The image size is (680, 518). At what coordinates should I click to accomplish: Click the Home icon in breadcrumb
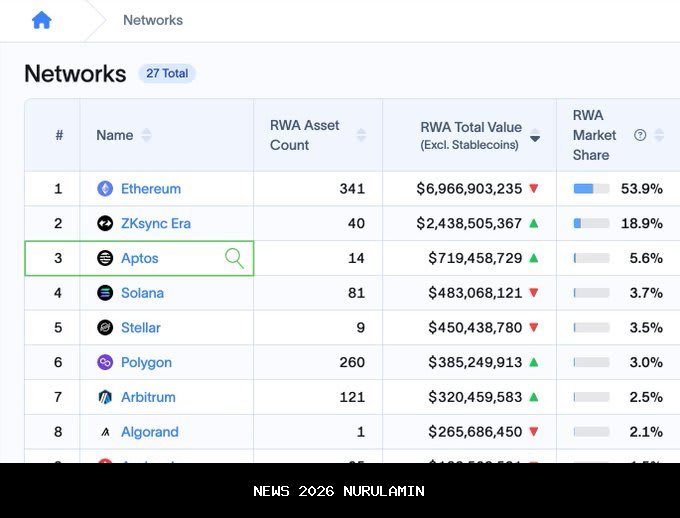click(41, 20)
